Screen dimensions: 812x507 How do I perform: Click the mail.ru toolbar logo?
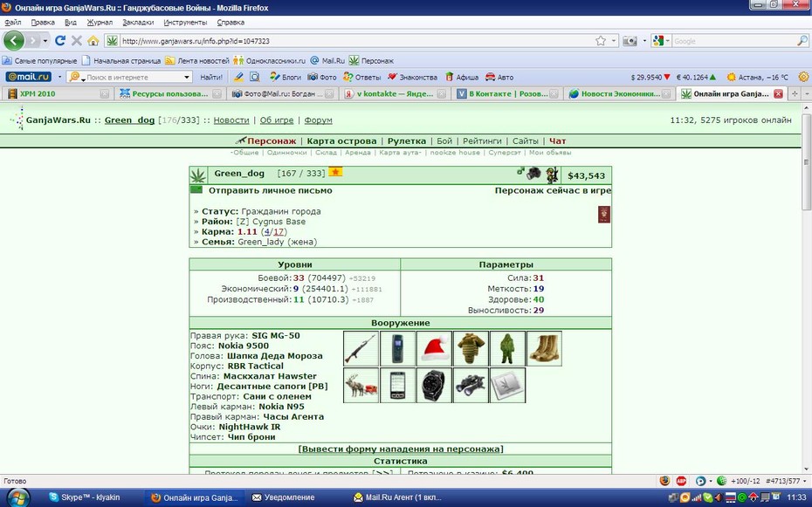click(29, 77)
